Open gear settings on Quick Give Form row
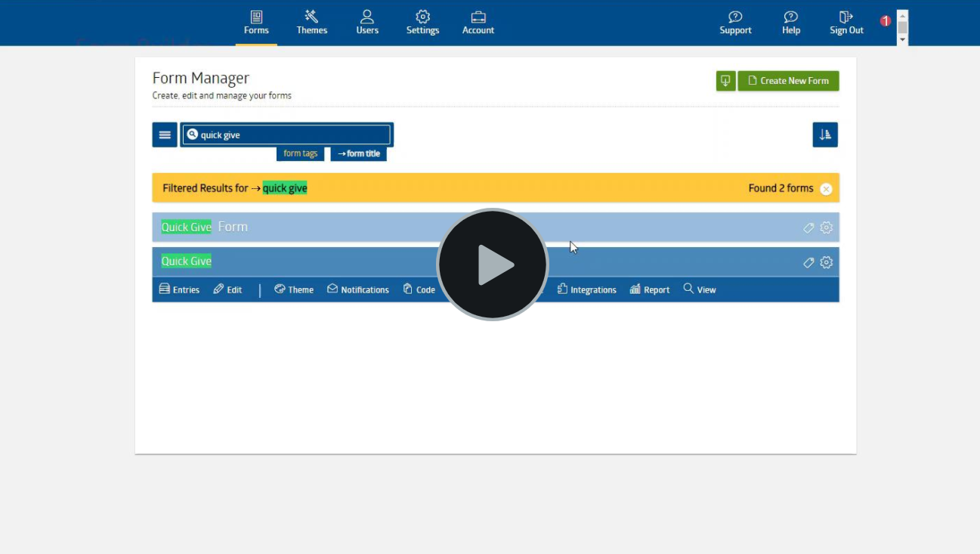The width and height of the screenshot is (980, 554). [x=827, y=227]
